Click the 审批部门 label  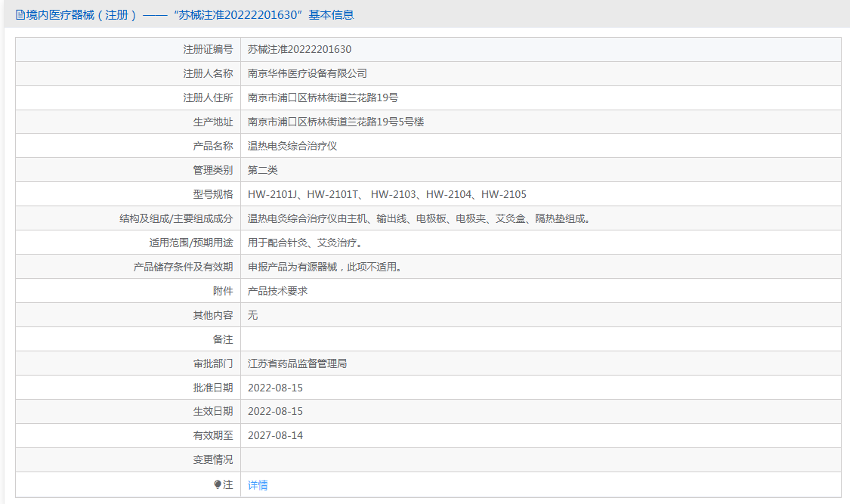click(213, 363)
